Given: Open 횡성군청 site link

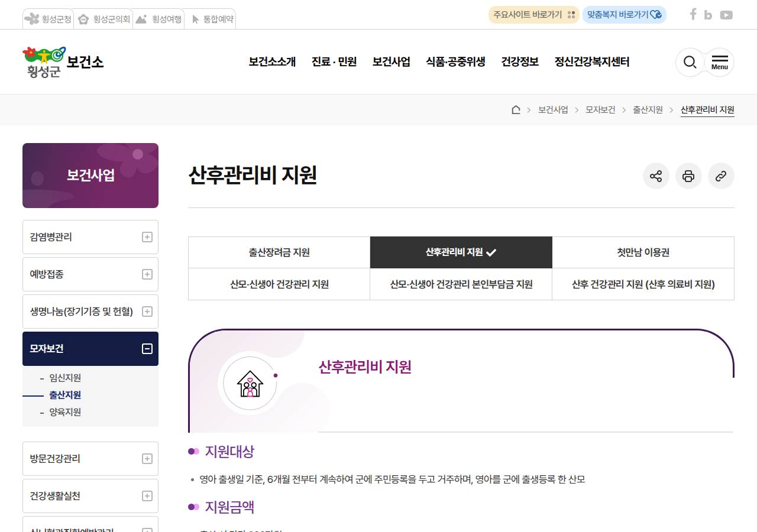Looking at the screenshot, I should point(48,19).
